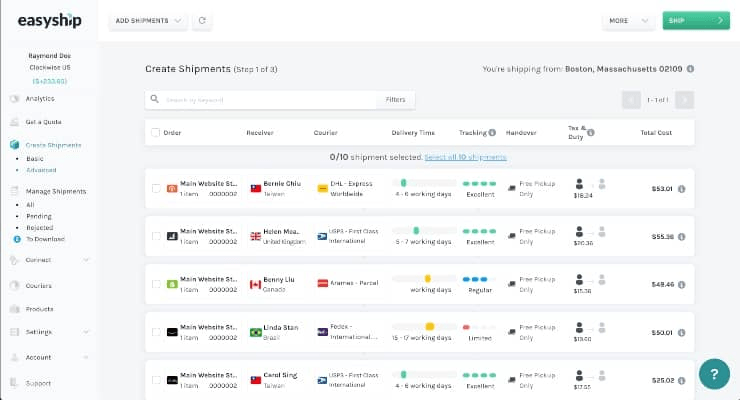Open the Filters button
The height and width of the screenshot is (400, 740).
[395, 100]
